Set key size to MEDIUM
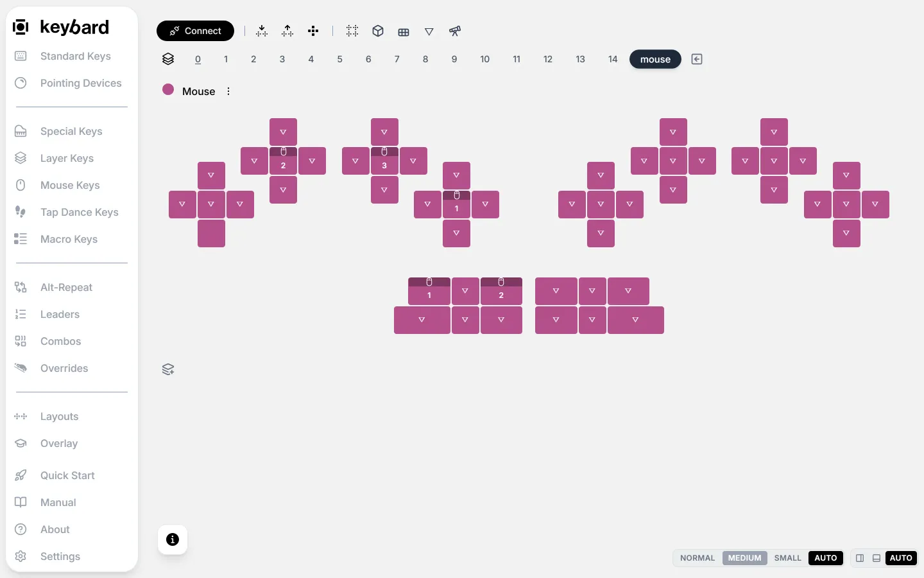 point(744,557)
